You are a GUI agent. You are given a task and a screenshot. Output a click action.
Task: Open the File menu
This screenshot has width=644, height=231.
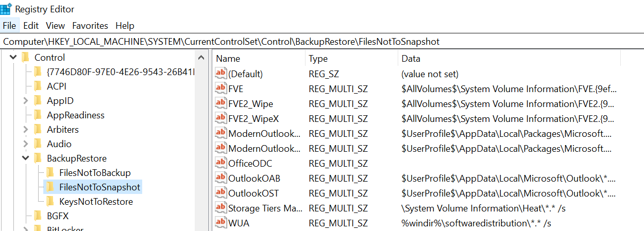click(9, 25)
